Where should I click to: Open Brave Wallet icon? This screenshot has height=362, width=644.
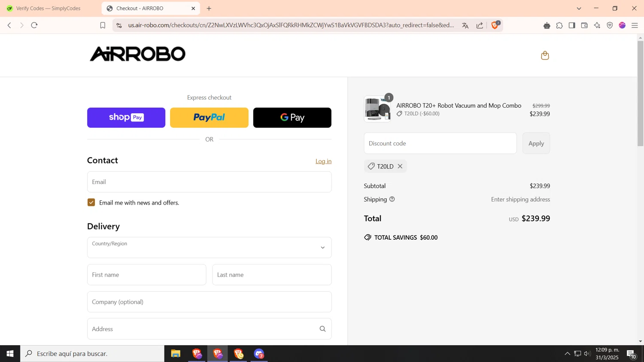[x=584, y=25]
